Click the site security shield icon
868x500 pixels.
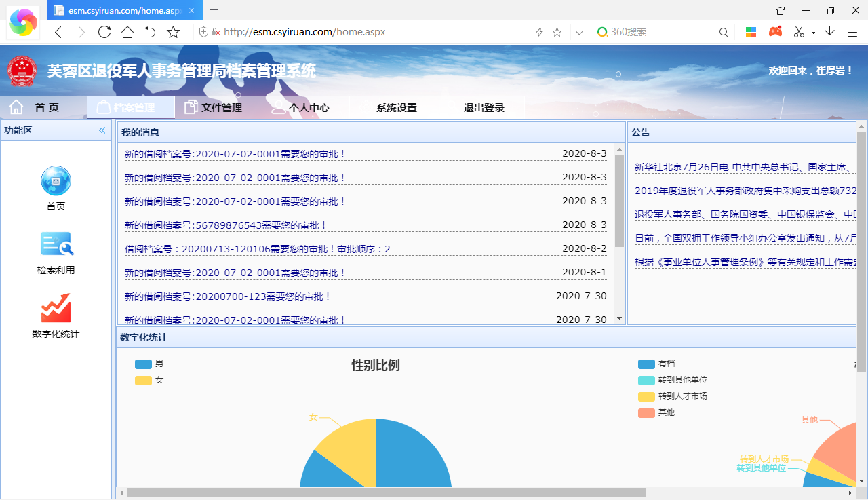pos(203,32)
